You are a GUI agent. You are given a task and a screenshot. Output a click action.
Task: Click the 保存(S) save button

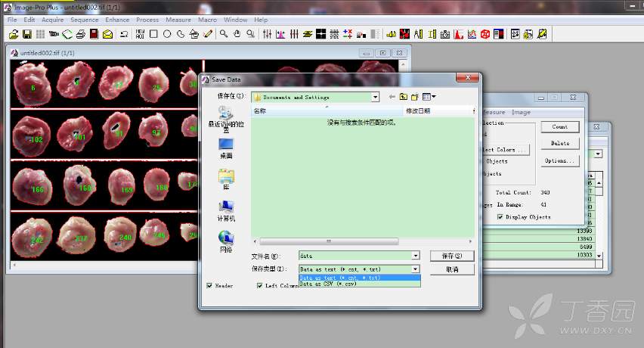tap(452, 256)
